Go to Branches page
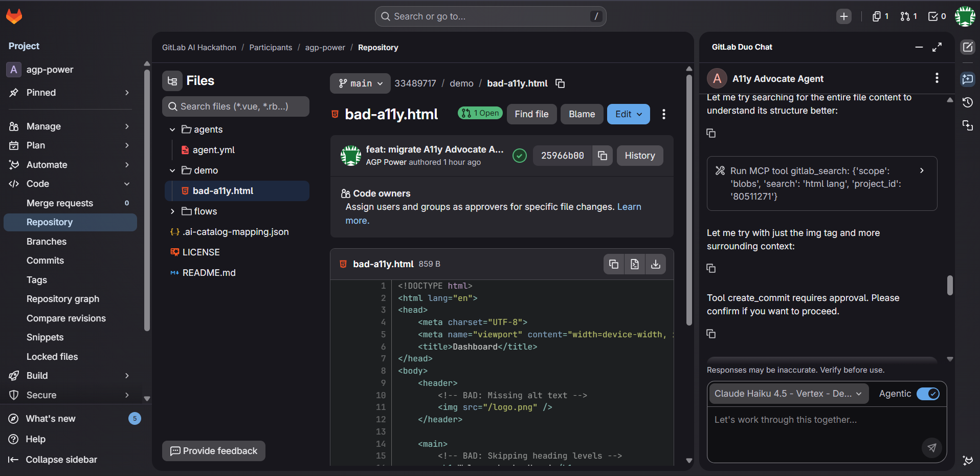 pos(70,242)
